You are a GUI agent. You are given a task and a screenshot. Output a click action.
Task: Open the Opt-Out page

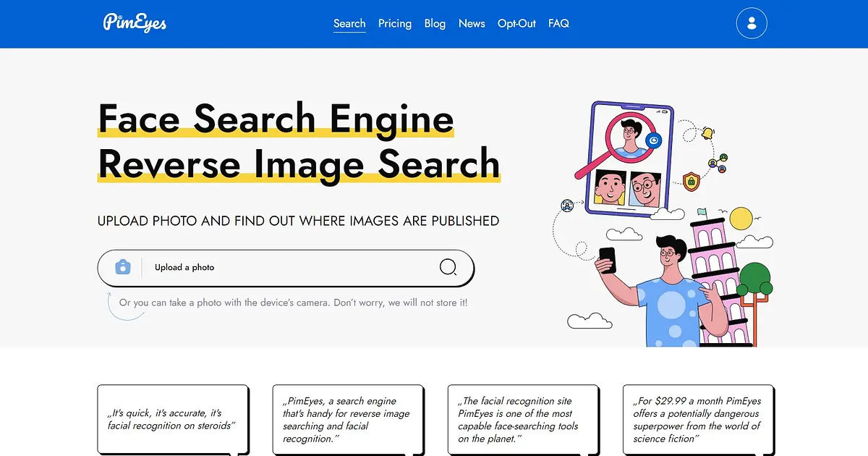[516, 23]
